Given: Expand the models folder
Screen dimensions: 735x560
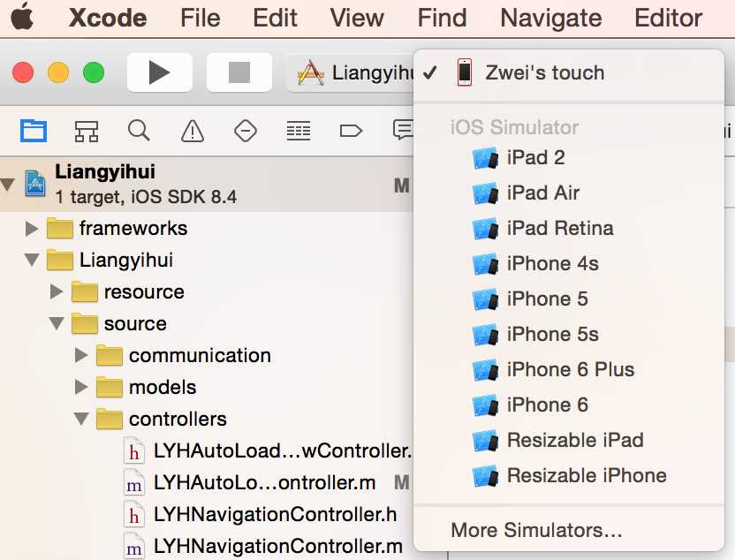Looking at the screenshot, I should [81, 387].
